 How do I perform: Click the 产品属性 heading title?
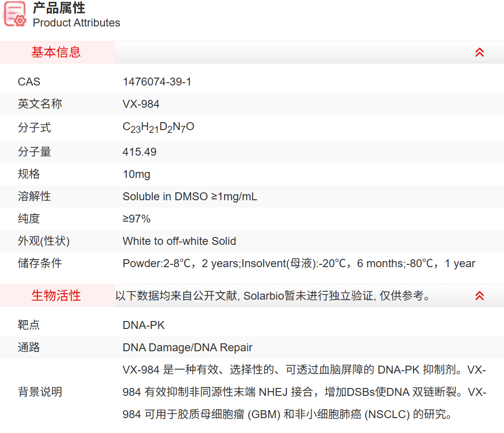click(59, 8)
